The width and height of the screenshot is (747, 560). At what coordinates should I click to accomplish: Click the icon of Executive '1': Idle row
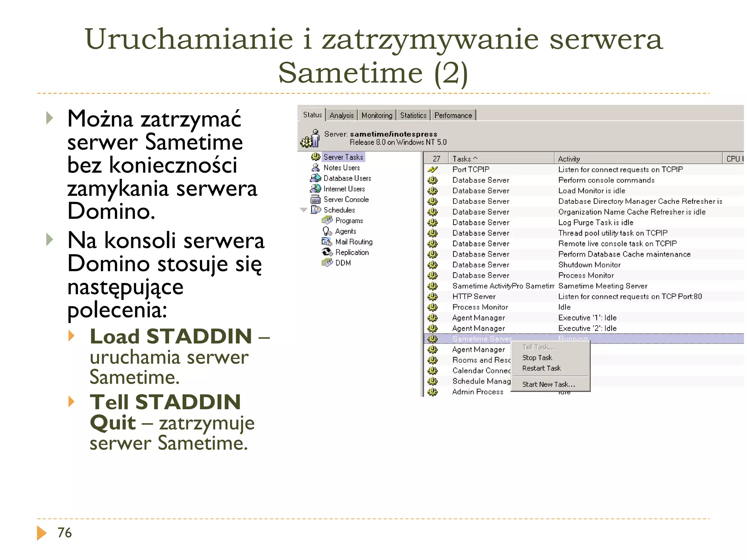tap(433, 318)
